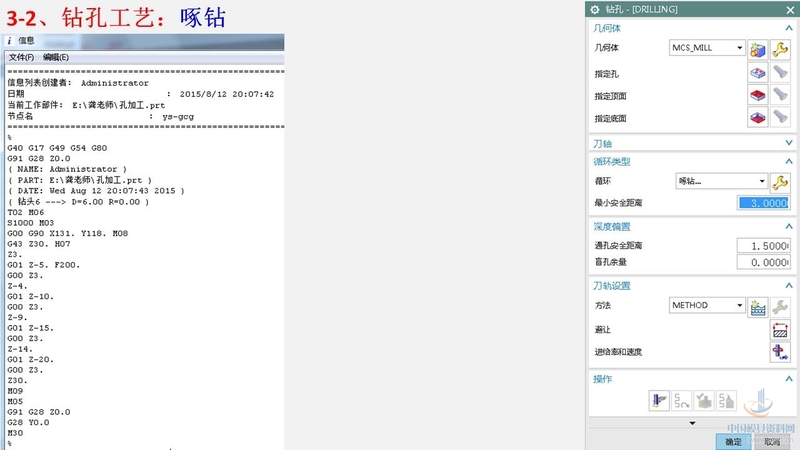Click the line 'G01 Z-20.'
Screen dimensions: 800x450
(x=31, y=360)
